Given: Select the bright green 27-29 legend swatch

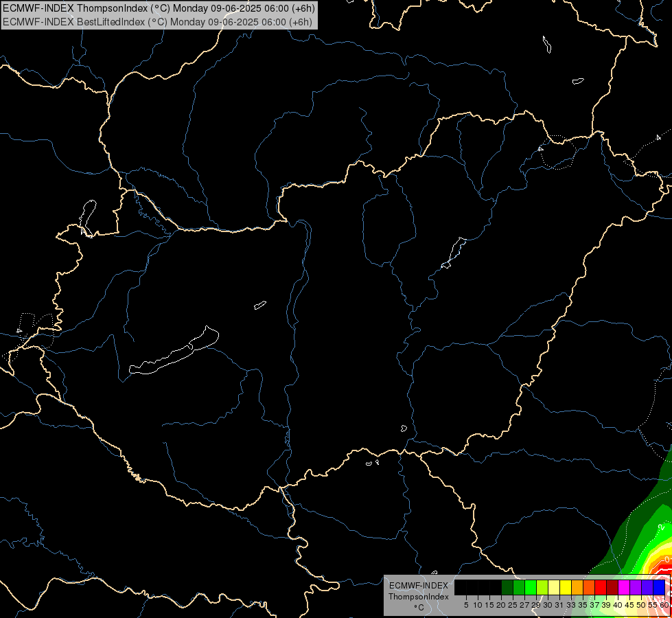Looking at the screenshot, I should tap(531, 588).
